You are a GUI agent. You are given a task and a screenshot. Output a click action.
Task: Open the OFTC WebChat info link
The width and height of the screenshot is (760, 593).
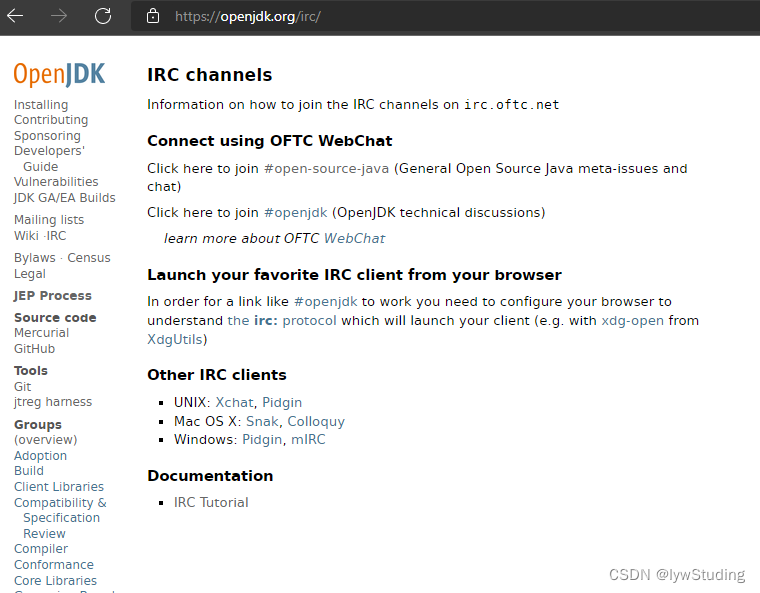click(x=354, y=239)
